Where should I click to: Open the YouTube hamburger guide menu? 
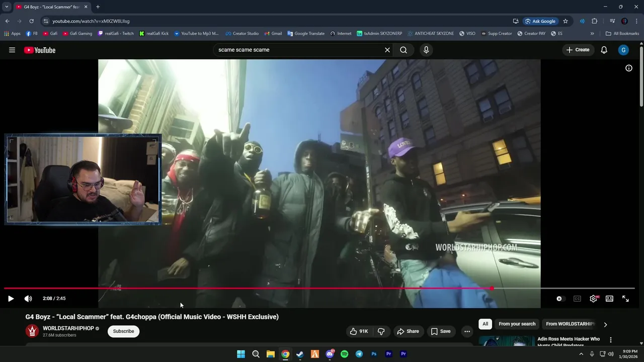(12, 50)
